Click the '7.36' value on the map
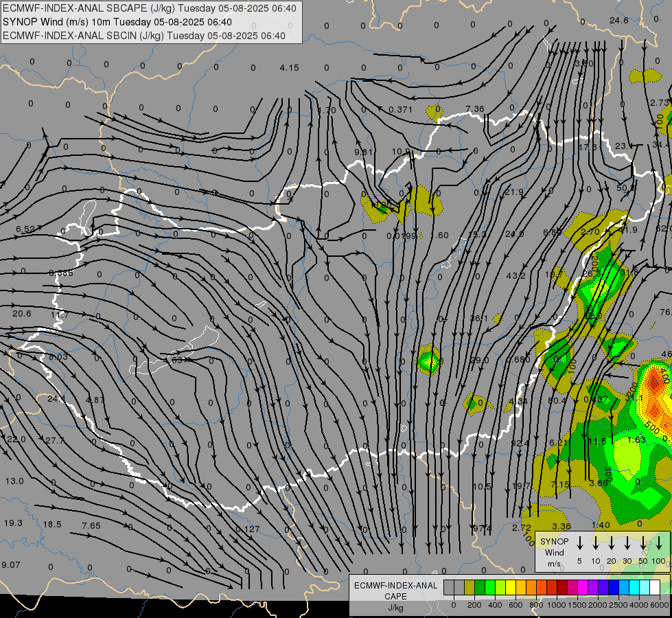 pyautogui.click(x=475, y=109)
